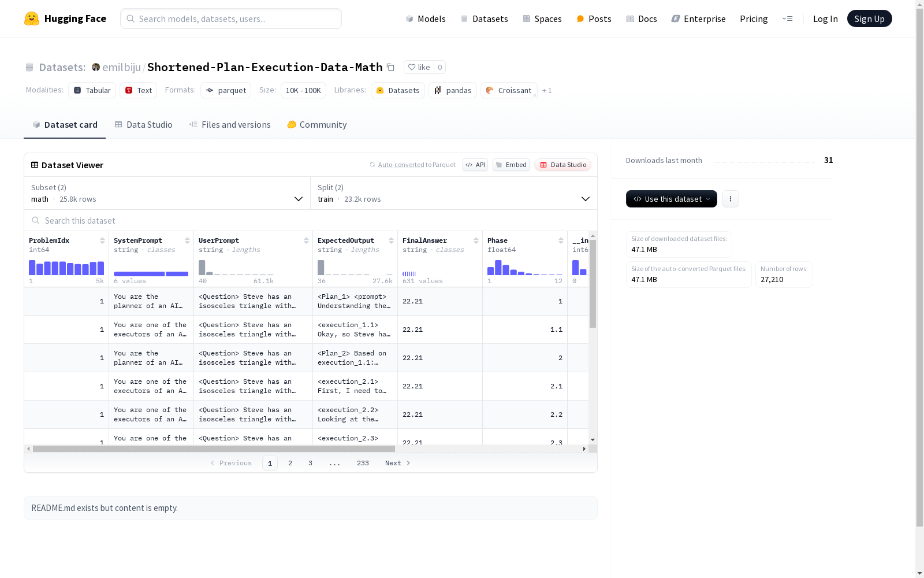The width and height of the screenshot is (924, 578).
Task: Click the vertical scrollbar of the data table
Action: point(593,283)
